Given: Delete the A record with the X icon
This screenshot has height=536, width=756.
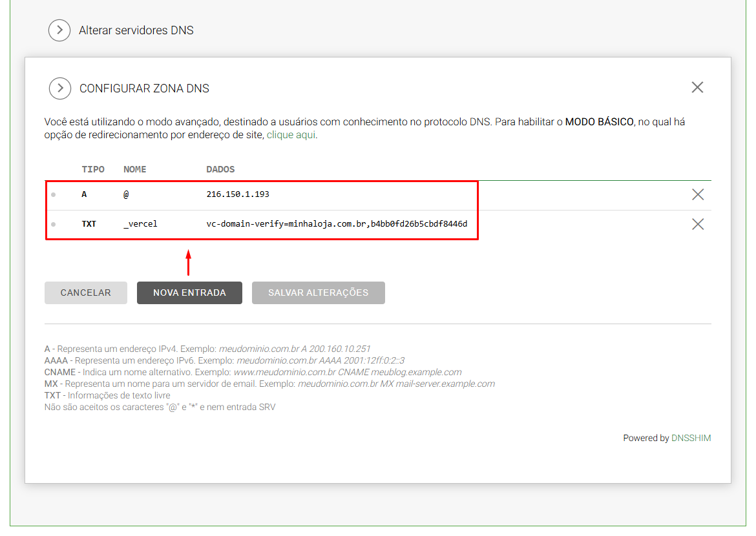Looking at the screenshot, I should (698, 194).
